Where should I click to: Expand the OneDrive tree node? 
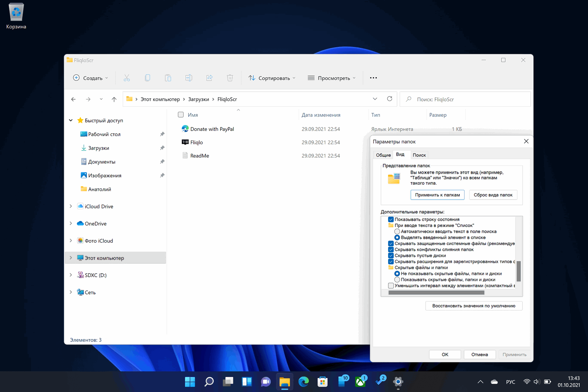(x=71, y=223)
